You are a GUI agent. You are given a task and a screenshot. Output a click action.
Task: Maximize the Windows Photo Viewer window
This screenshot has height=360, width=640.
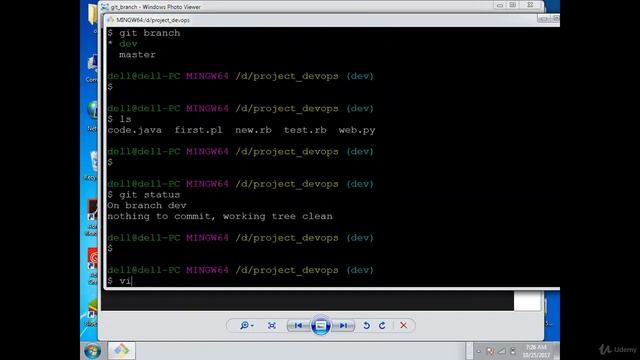click(513, 5)
